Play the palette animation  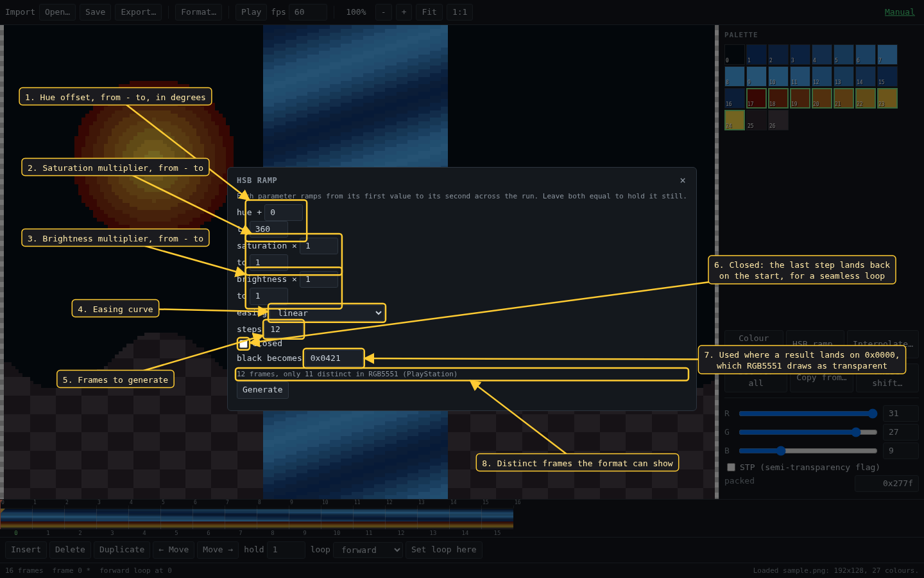pos(251,12)
